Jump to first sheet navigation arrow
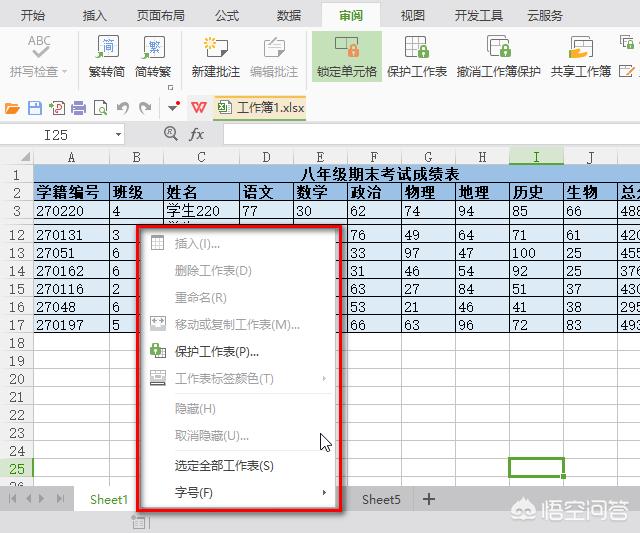 click(x=13, y=499)
